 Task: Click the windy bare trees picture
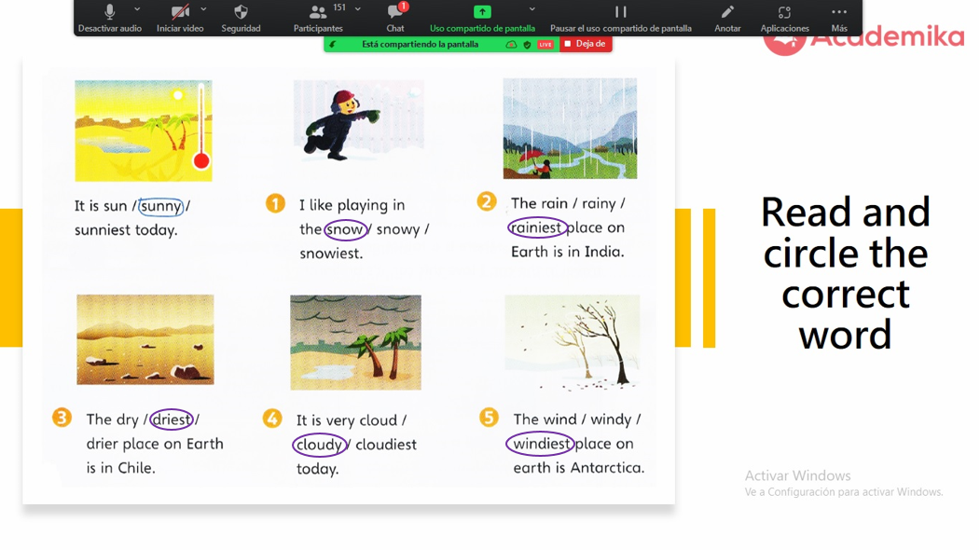click(x=573, y=342)
